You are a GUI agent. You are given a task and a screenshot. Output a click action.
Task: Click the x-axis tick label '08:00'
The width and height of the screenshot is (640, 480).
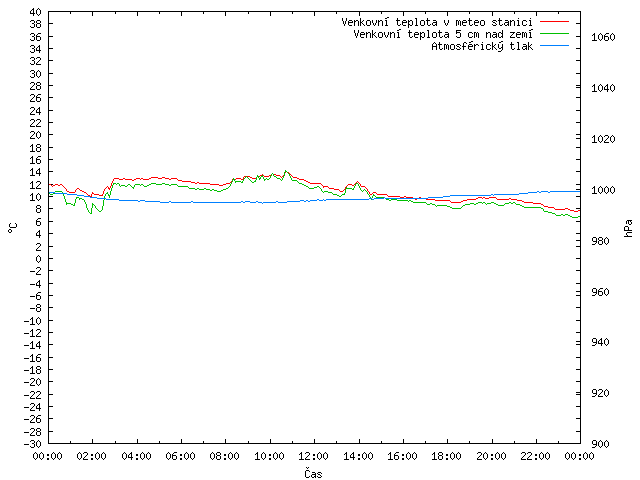point(225,456)
